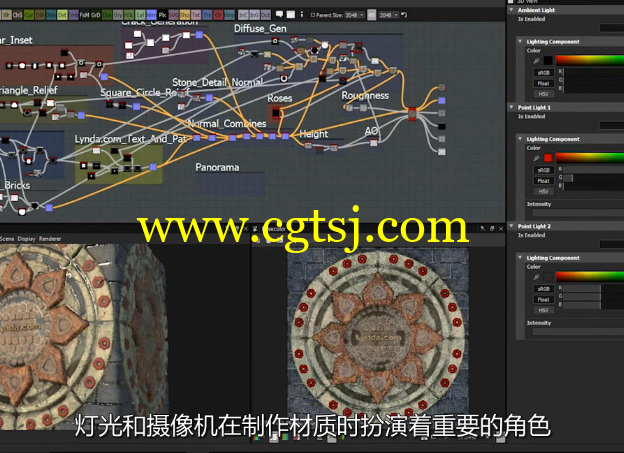Collapse Ambient Light's Lighting Component group
Viewport: 624px width, 453px height.
pyautogui.click(x=520, y=41)
